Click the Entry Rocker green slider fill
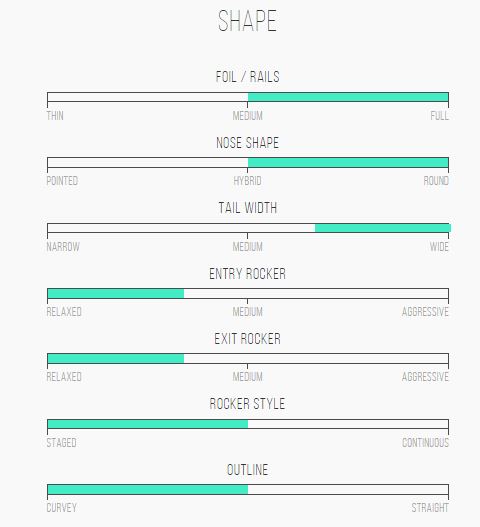This screenshot has height=527, width=480. coord(116,293)
